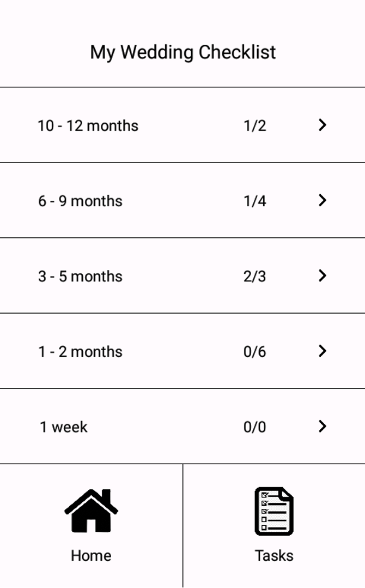The image size is (365, 588).
Task: Expand the 10 - 12 months chevron
Action: pos(323,125)
